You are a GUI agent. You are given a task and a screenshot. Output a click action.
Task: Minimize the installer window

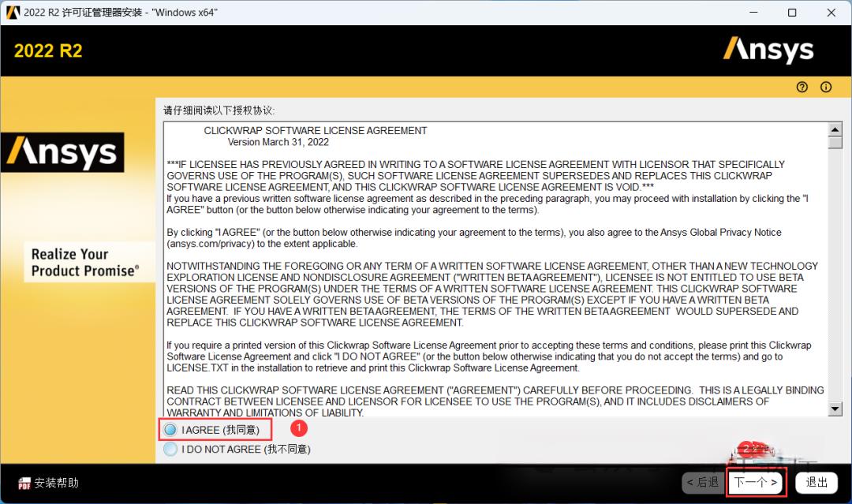[x=753, y=13]
